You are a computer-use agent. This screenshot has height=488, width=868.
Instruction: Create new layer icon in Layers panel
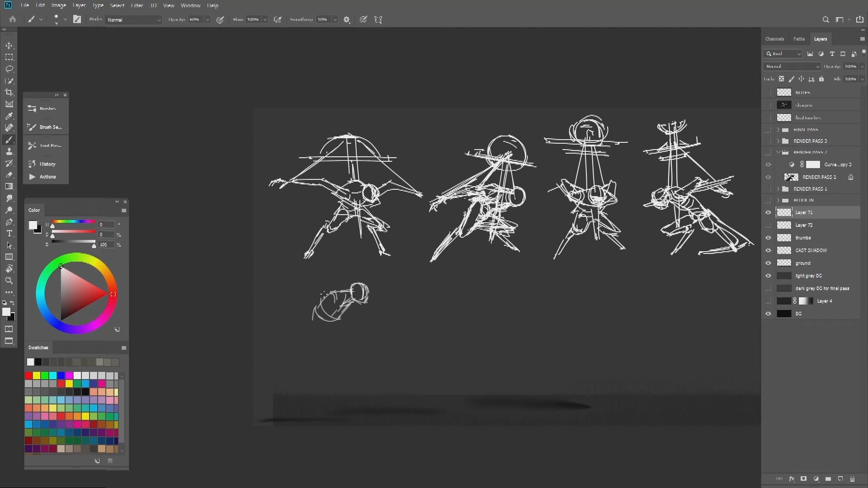point(840,479)
